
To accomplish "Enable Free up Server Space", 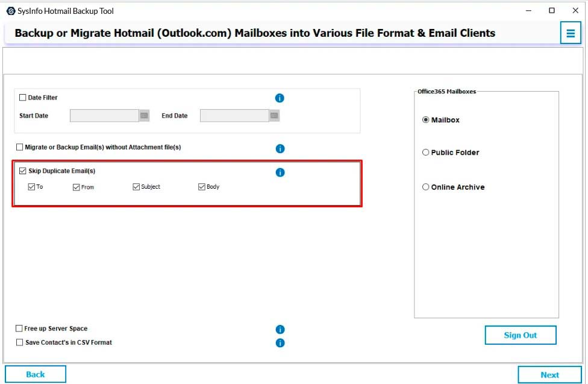I will [19, 329].
